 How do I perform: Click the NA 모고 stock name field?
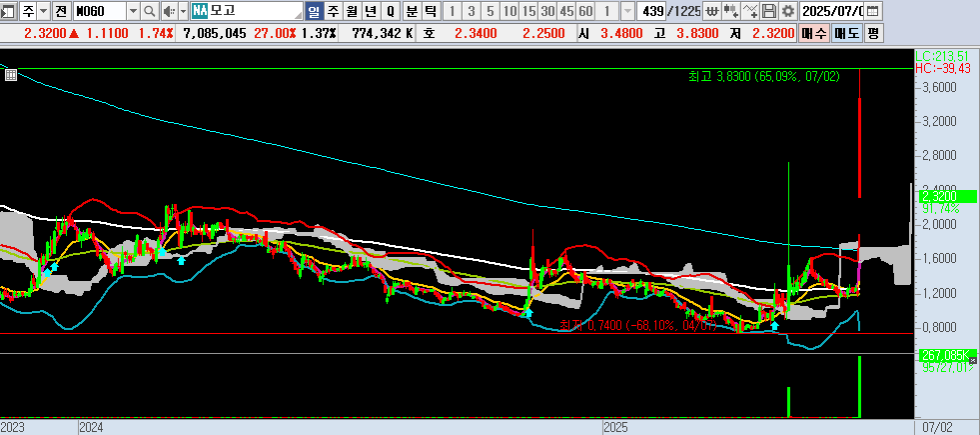pos(247,11)
